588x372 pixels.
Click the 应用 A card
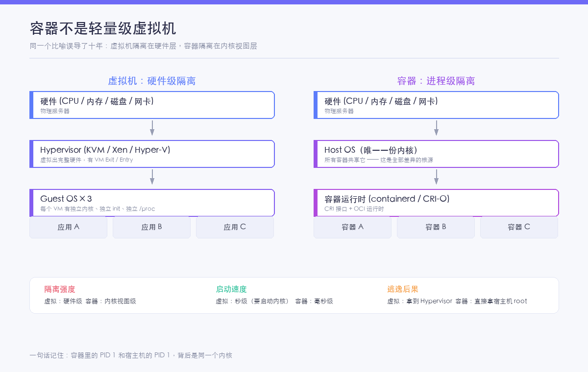click(68, 227)
